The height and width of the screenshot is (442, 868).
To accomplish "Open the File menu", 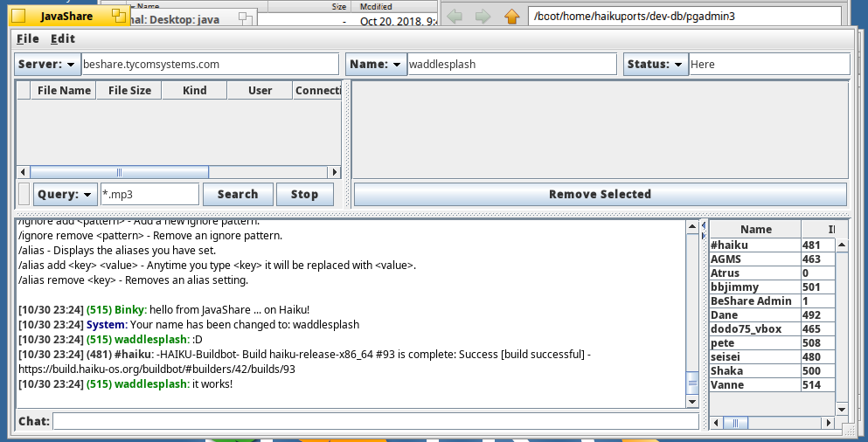I will [28, 38].
